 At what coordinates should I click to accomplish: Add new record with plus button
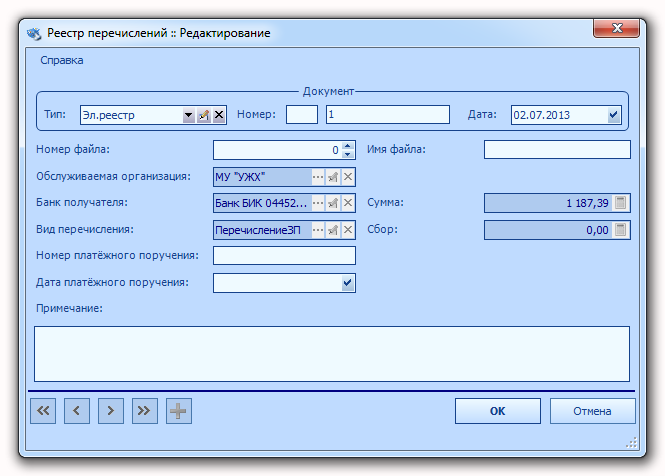pos(179,411)
